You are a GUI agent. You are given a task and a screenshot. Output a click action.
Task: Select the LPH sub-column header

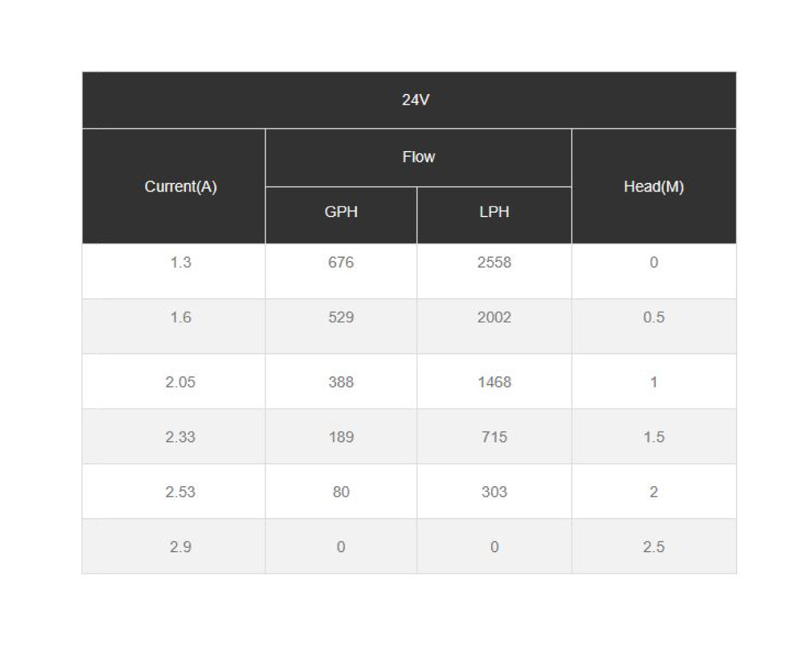(x=494, y=215)
